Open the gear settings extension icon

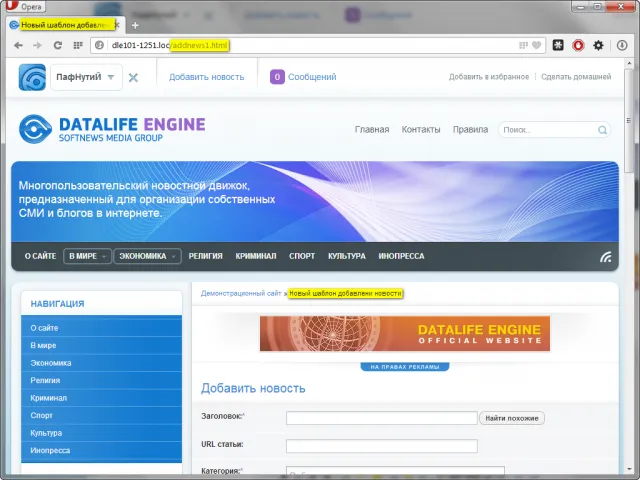tap(598, 45)
